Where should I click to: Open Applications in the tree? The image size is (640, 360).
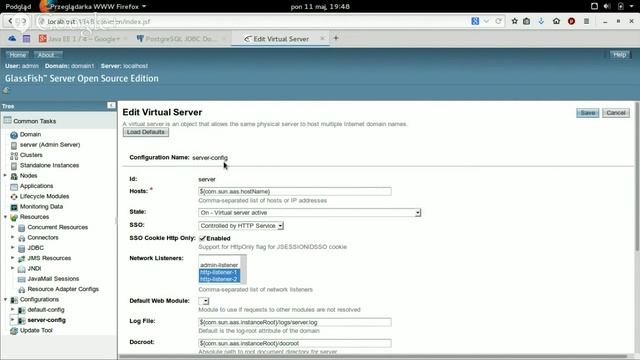pos(36,186)
